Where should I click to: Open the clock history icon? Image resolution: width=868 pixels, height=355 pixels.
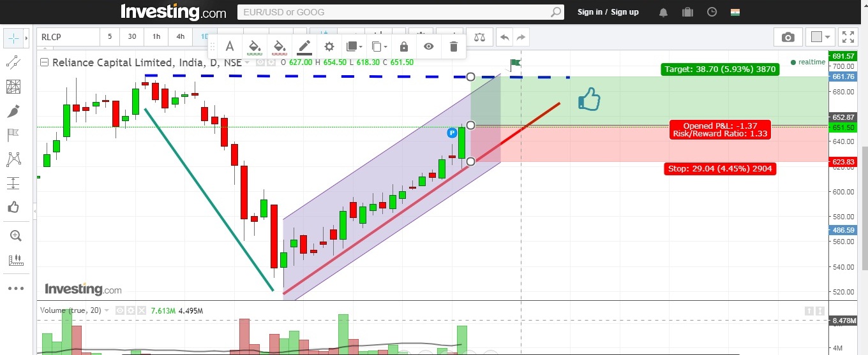(712, 12)
